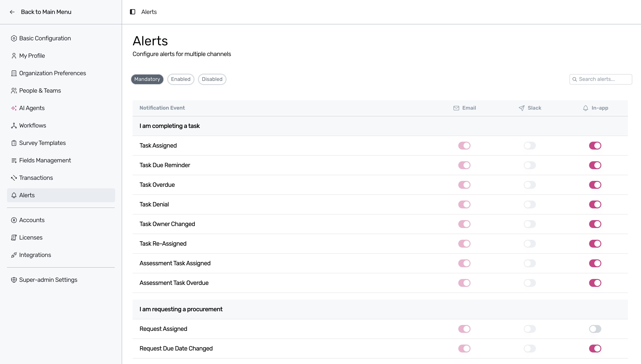Image resolution: width=641 pixels, height=364 pixels.
Task: Toggle In-app alert for Task Overdue
Action: [595, 185]
